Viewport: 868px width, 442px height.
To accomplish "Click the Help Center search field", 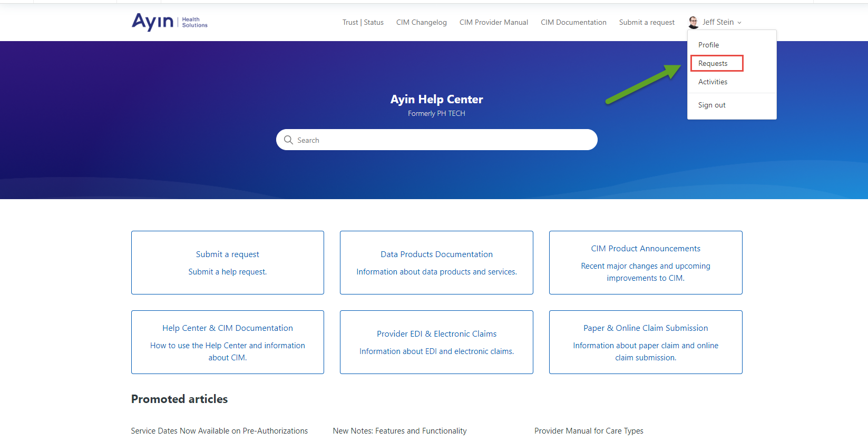I will point(437,140).
